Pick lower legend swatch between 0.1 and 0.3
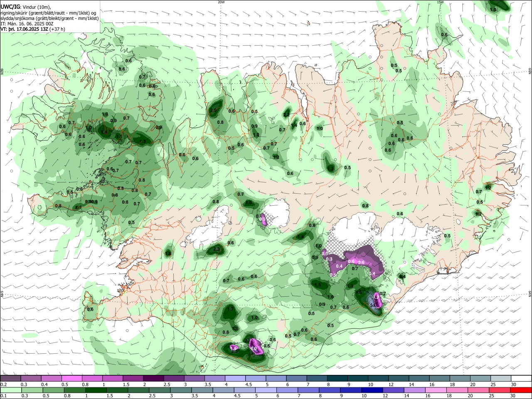The image size is (532, 399). coord(10,390)
